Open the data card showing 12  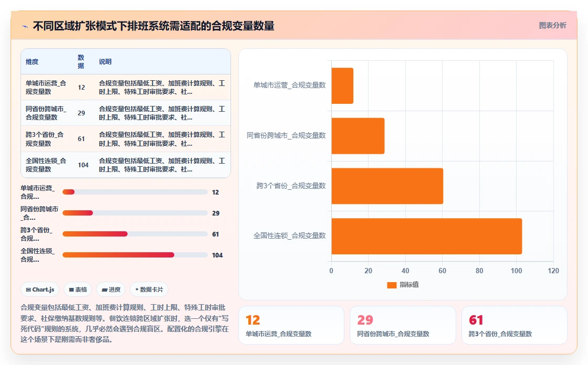pyautogui.click(x=291, y=325)
